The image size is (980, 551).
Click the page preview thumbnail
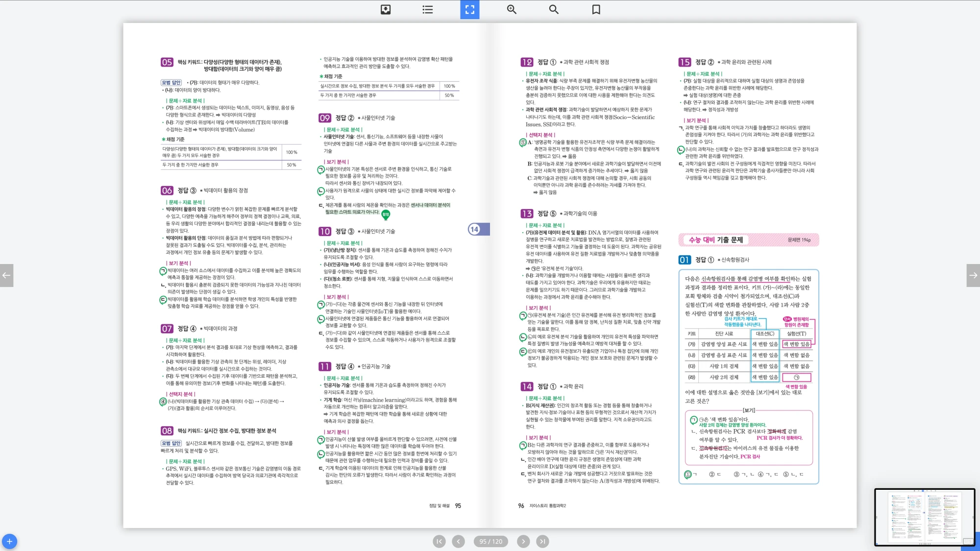point(924,517)
